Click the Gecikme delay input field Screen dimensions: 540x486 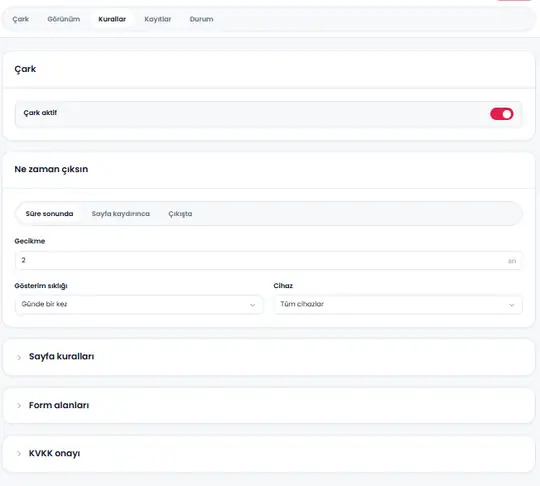pos(268,260)
